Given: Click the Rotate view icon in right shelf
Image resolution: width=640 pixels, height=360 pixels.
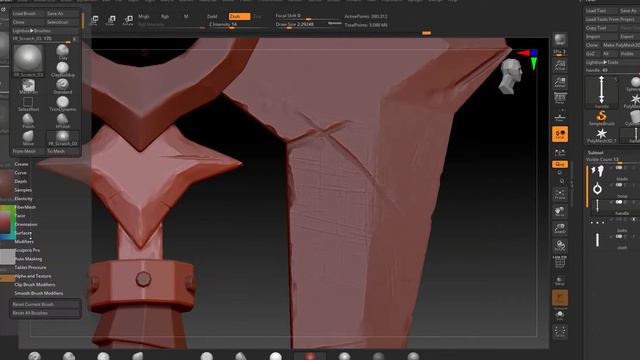Looking at the screenshot, I should (x=560, y=246).
